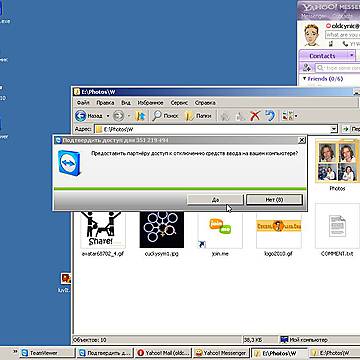Open the Сервис menu

pos(179,103)
